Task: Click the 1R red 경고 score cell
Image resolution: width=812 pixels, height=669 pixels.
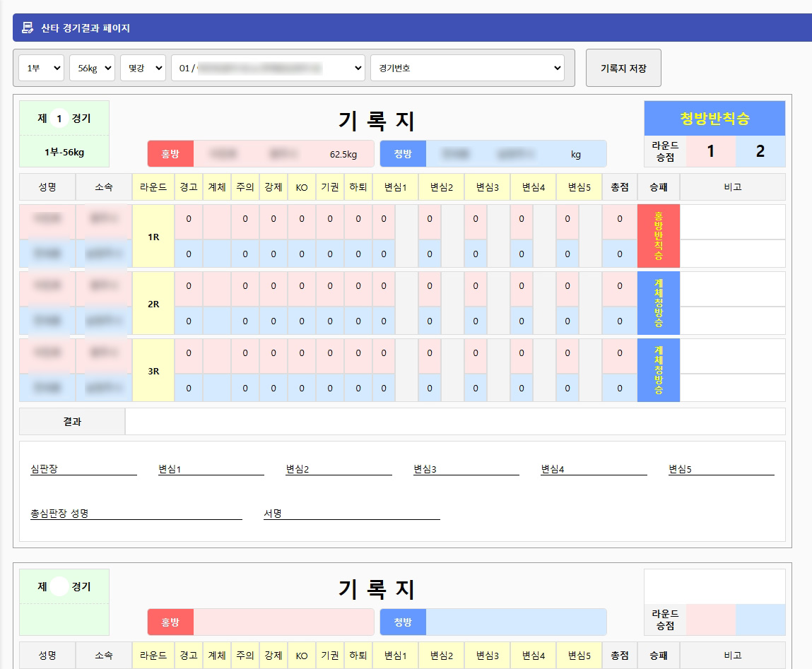Action: pyautogui.click(x=189, y=220)
